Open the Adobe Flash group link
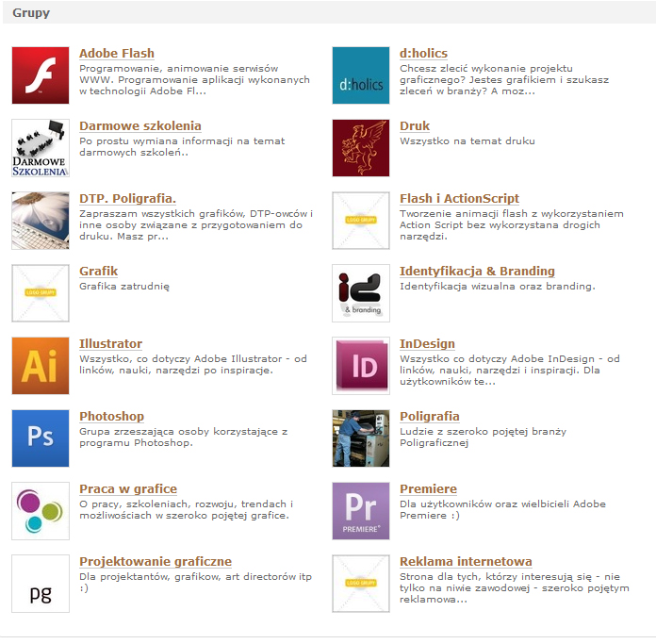 click(x=117, y=54)
